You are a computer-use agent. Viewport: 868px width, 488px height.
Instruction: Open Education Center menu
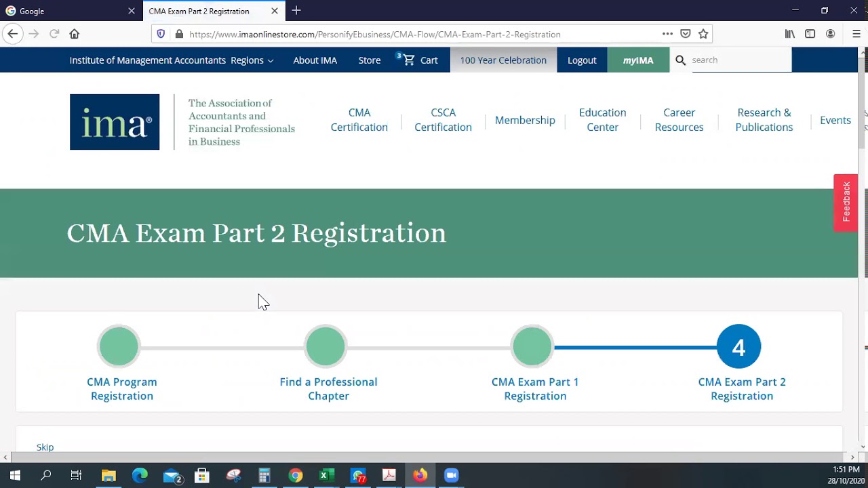603,120
